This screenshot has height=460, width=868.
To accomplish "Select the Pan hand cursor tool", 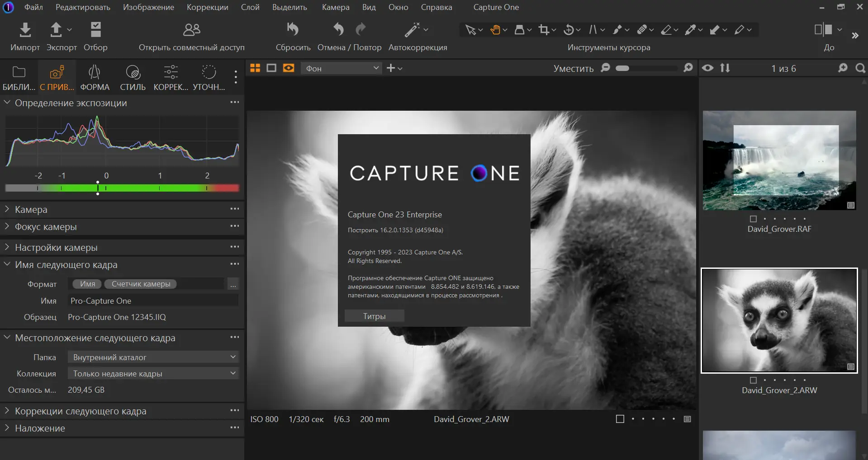I will tap(496, 30).
